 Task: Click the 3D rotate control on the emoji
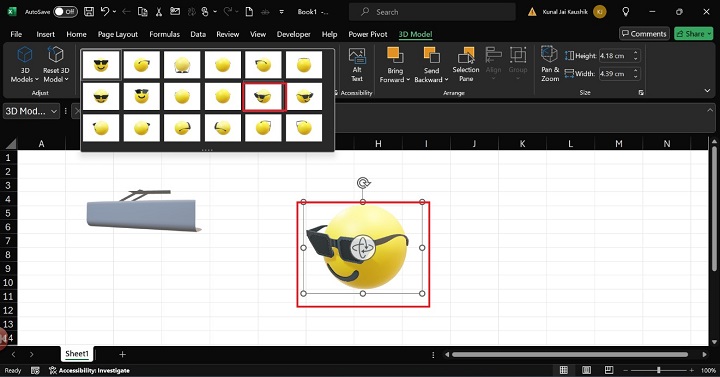[363, 248]
